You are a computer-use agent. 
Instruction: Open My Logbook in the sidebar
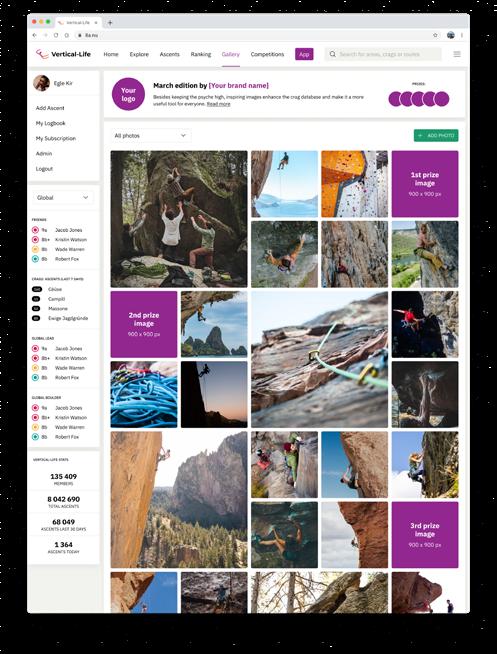(50, 123)
